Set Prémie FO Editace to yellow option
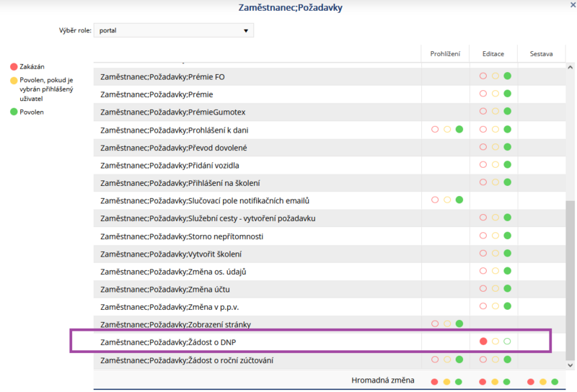The image size is (577, 392). click(x=495, y=76)
